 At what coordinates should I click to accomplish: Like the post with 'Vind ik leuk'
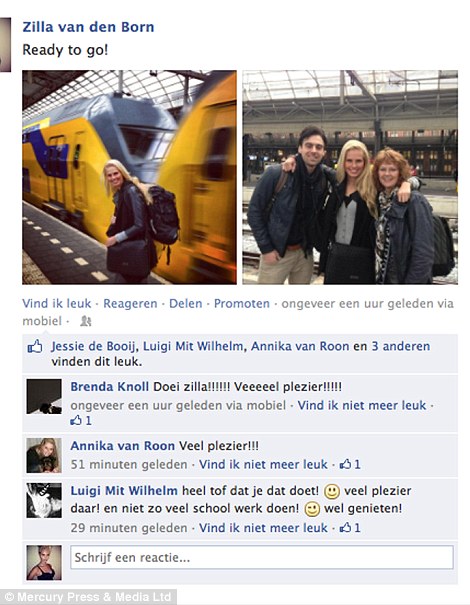(57, 304)
